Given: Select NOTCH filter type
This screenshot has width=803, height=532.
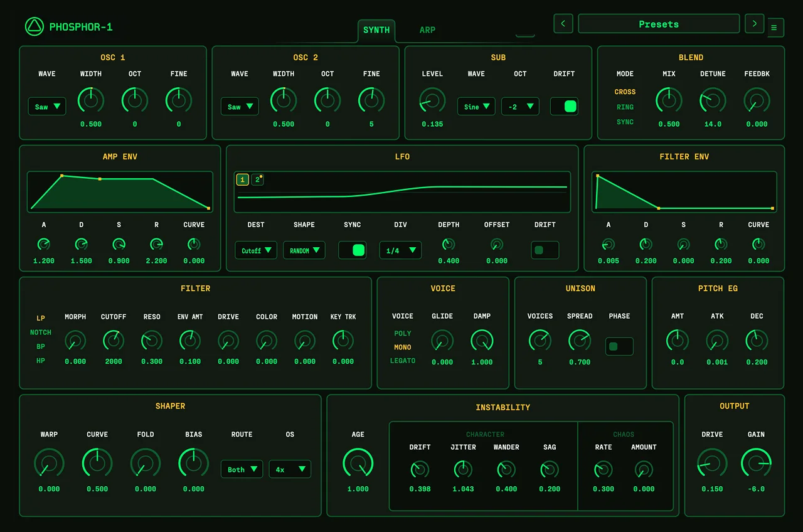Looking at the screenshot, I should (x=41, y=332).
